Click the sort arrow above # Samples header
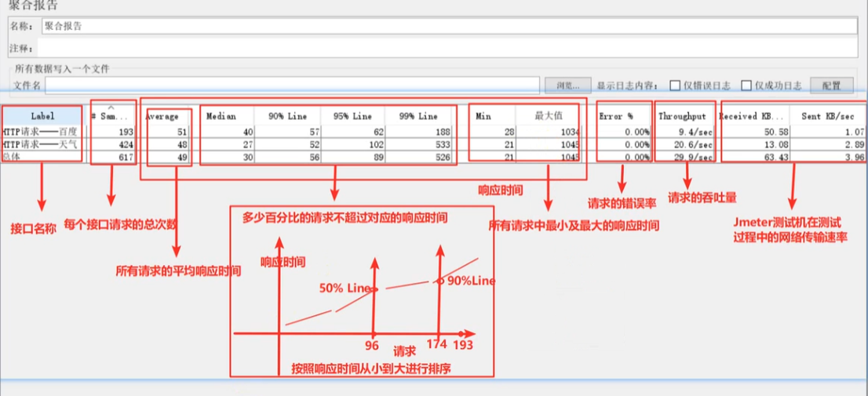 point(111,107)
